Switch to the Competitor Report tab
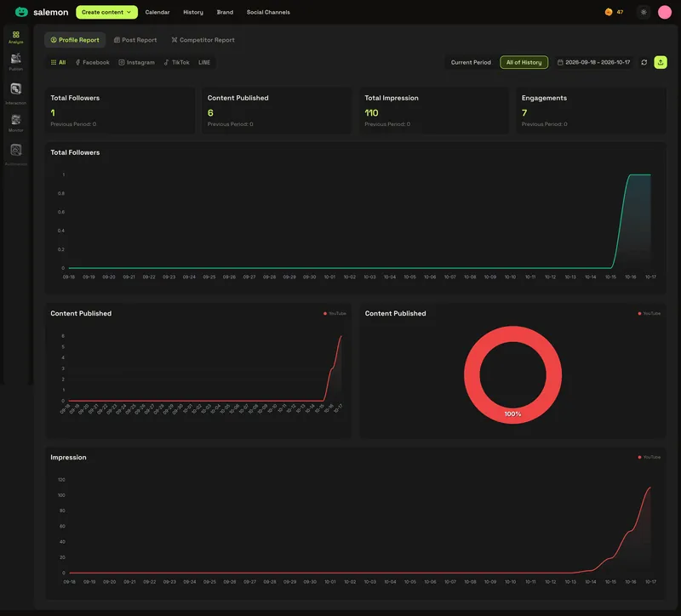Screen dimensions: 681x616 point(203,40)
